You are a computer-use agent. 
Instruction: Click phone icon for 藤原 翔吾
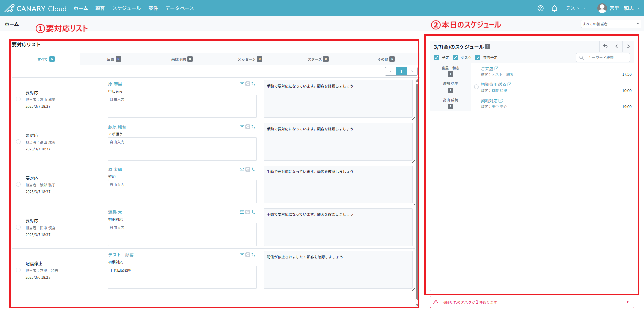tap(253, 127)
